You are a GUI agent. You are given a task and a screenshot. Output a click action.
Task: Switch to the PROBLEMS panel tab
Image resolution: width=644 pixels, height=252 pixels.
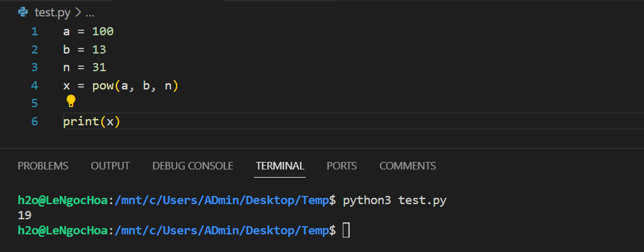pos(43,166)
